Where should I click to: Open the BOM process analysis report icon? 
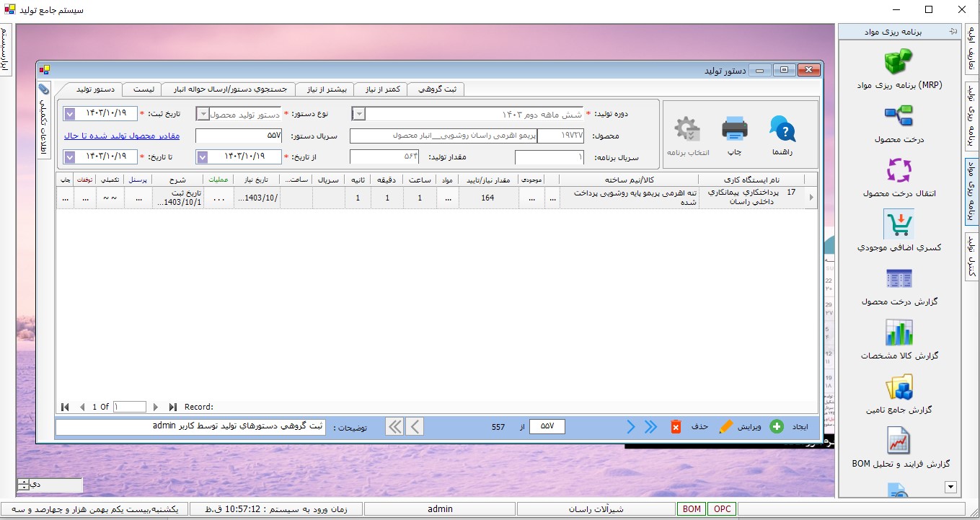(899, 441)
